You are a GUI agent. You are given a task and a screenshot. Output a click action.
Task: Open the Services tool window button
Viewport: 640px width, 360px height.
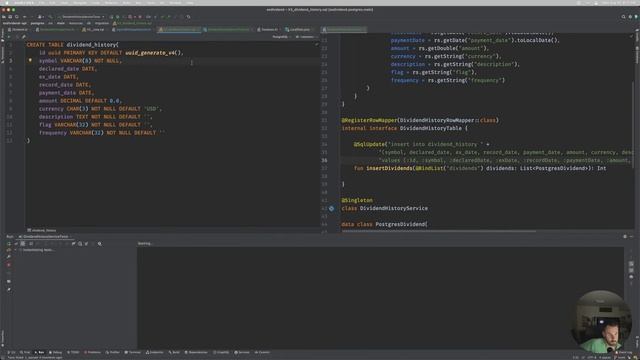pyautogui.click(x=242, y=352)
